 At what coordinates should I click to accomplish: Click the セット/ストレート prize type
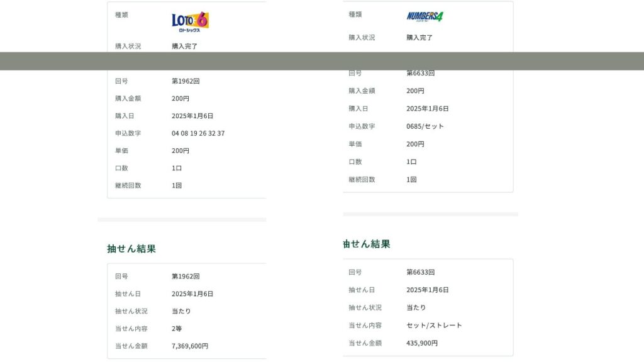click(x=434, y=326)
